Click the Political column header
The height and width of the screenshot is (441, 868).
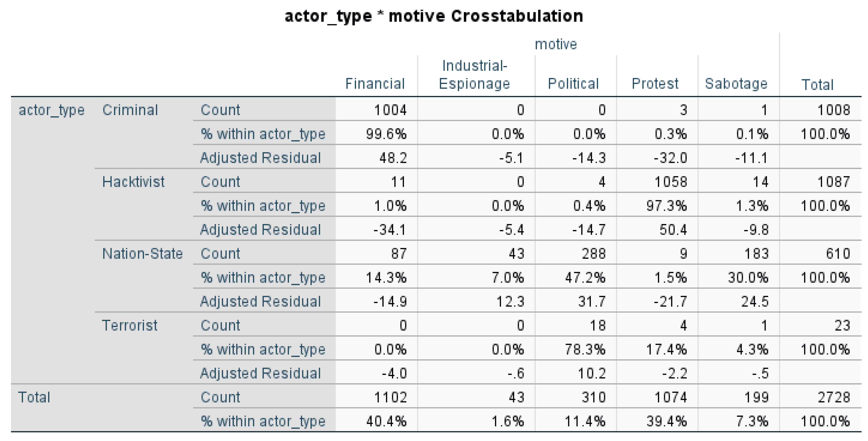coord(573,84)
